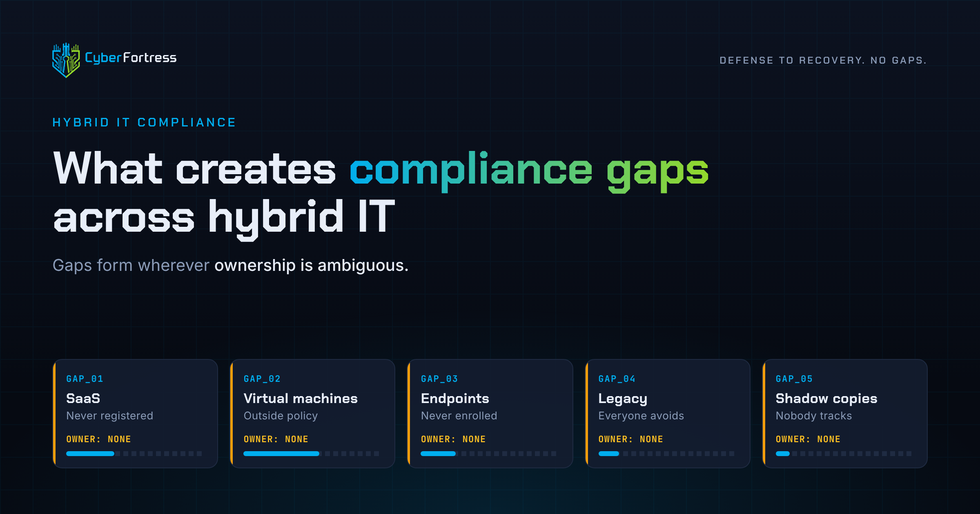Click the Shadow copies card title
The height and width of the screenshot is (514, 980).
[826, 399]
